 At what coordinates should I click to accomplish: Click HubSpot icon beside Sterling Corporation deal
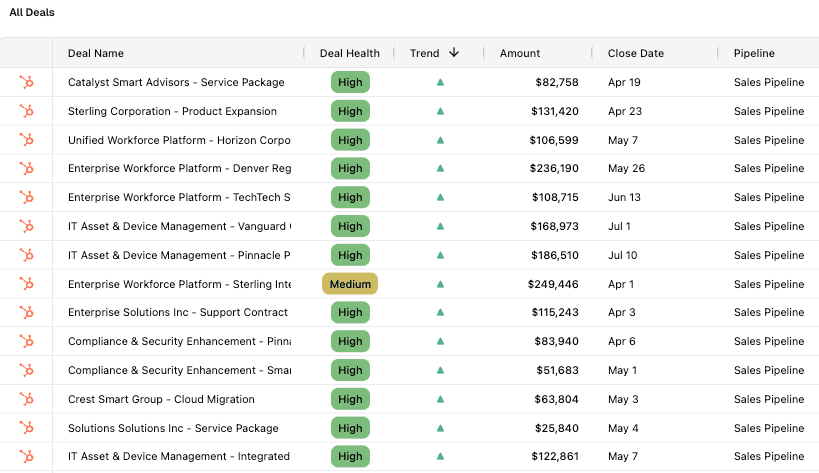click(x=27, y=111)
